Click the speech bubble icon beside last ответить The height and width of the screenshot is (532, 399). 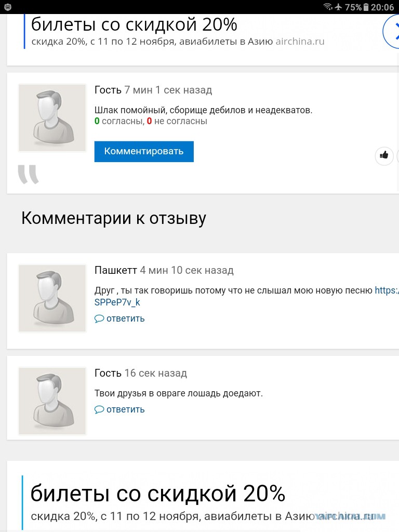99,409
